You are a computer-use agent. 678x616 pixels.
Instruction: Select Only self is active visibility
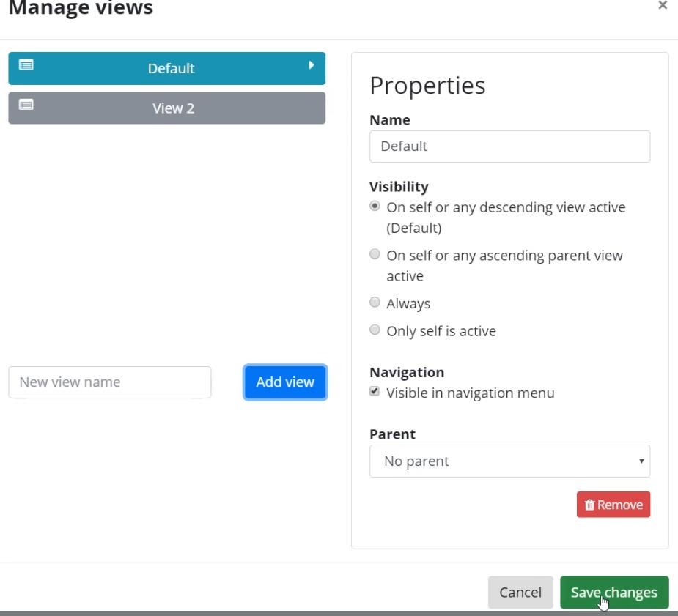pos(375,330)
